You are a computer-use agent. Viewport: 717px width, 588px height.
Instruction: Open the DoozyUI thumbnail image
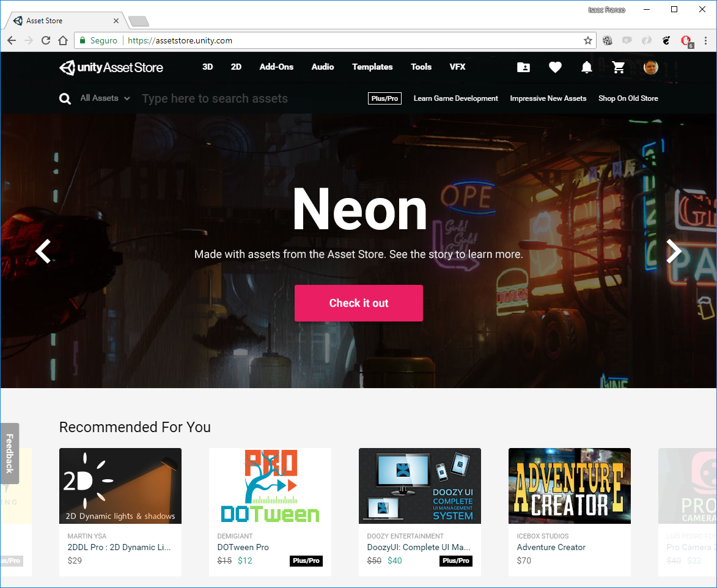420,485
